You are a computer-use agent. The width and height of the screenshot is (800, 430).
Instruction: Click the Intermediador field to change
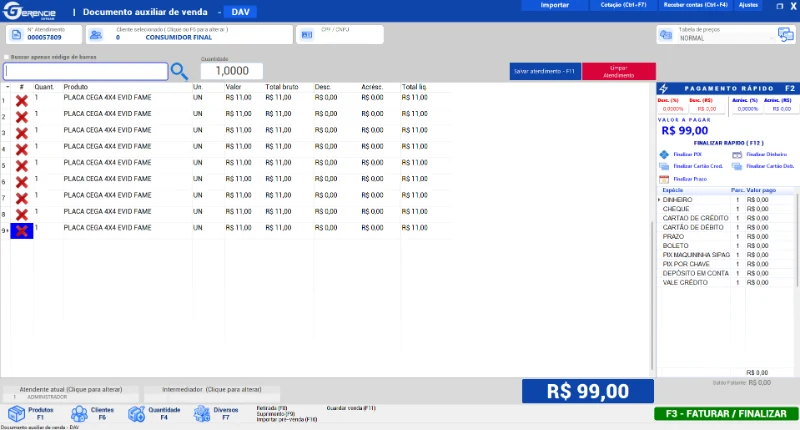212,393
